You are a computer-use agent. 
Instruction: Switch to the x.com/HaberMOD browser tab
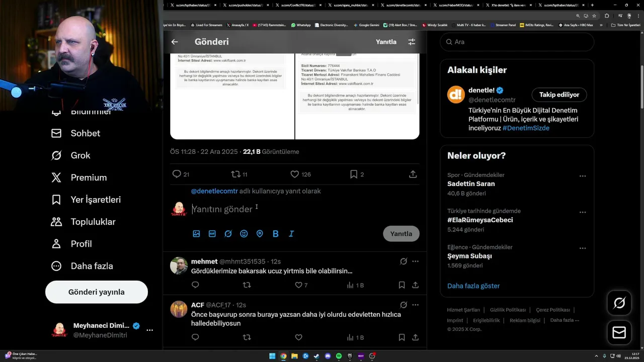click(x=455, y=5)
